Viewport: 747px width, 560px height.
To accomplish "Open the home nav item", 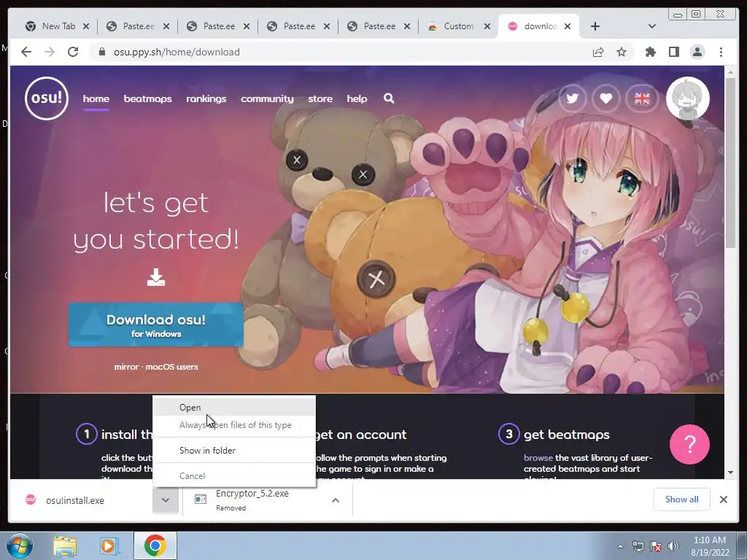I will click(x=96, y=98).
